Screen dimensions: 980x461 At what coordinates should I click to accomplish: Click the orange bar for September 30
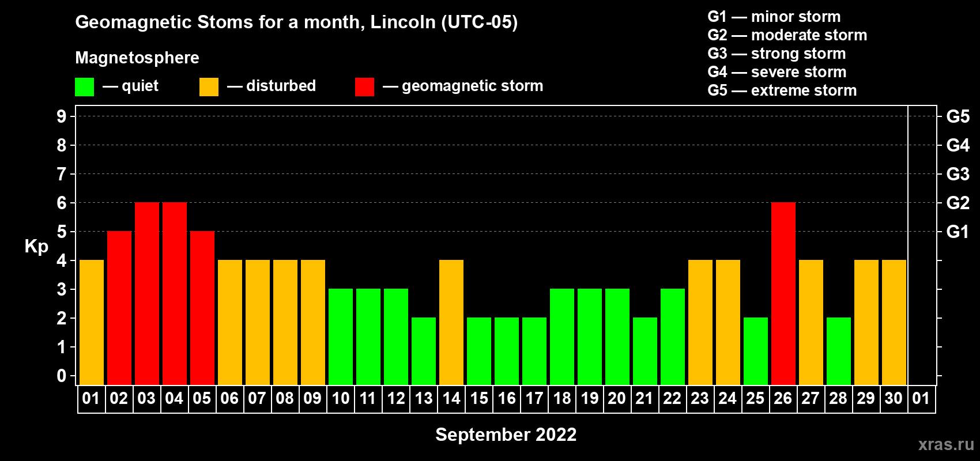tap(894, 322)
